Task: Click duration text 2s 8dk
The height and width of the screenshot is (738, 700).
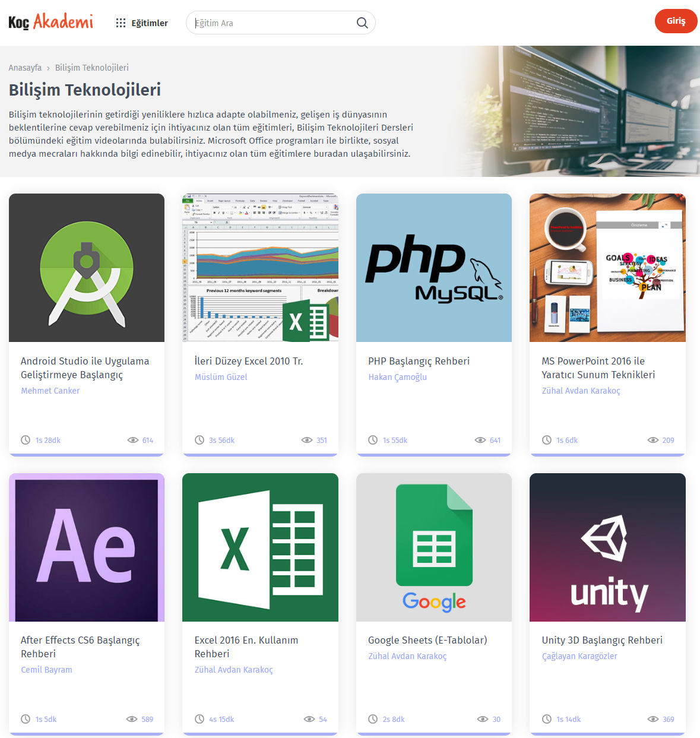Action: 394,720
